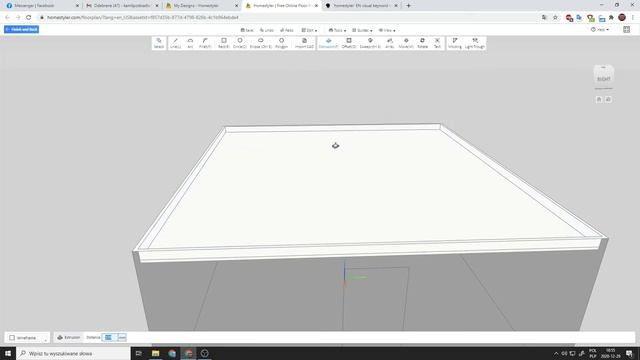640x360 pixels.
Task: Select the Polygon shape tool
Action: pos(282,43)
